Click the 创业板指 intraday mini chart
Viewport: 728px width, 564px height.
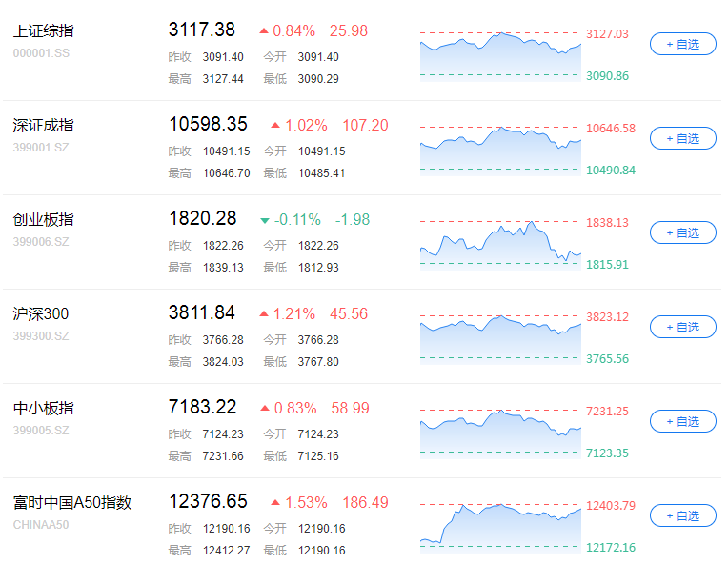(500, 244)
